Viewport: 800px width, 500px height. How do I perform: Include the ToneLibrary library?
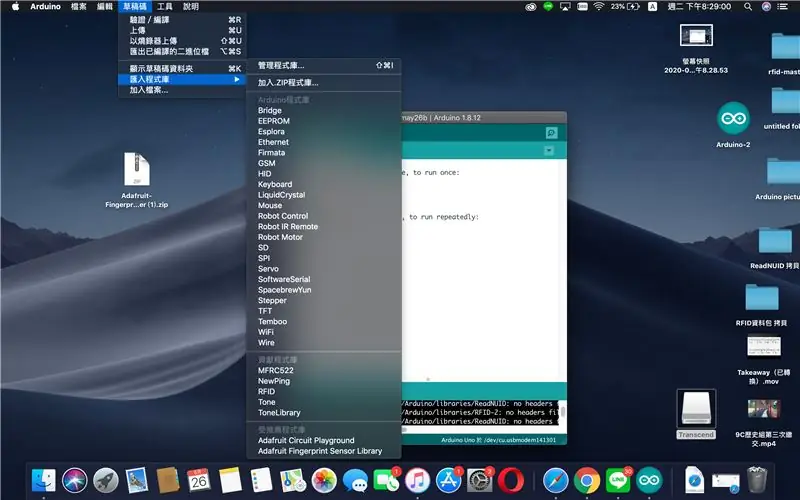tap(323, 413)
